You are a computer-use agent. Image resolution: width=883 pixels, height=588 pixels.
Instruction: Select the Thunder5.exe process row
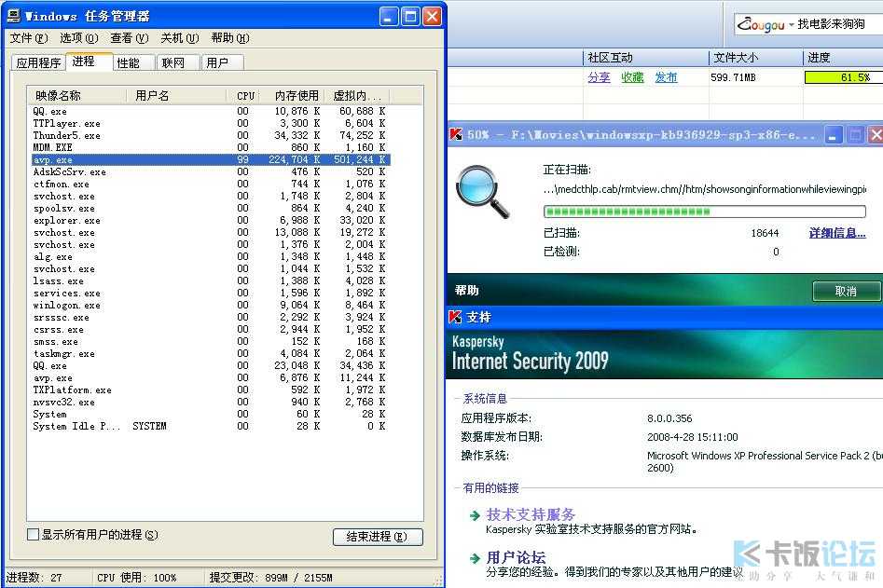(210, 136)
